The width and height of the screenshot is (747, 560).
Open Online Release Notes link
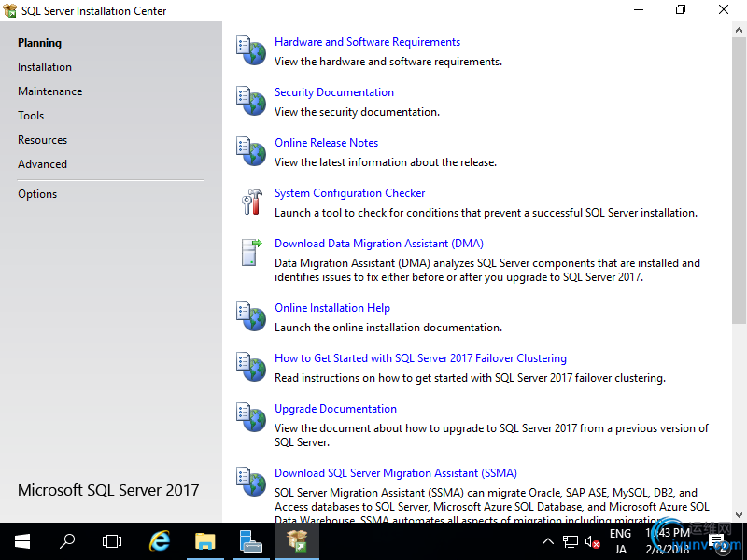(x=326, y=143)
